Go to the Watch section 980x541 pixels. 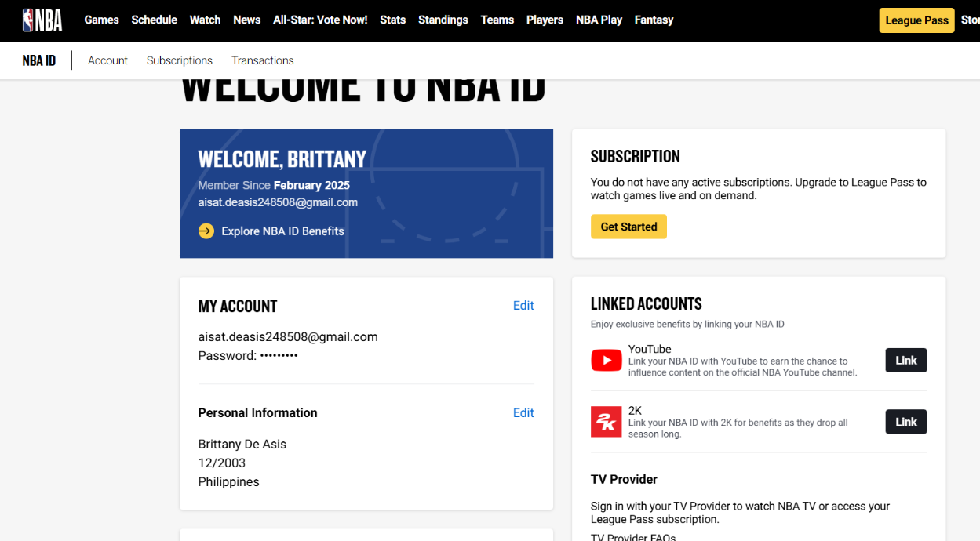click(x=206, y=20)
